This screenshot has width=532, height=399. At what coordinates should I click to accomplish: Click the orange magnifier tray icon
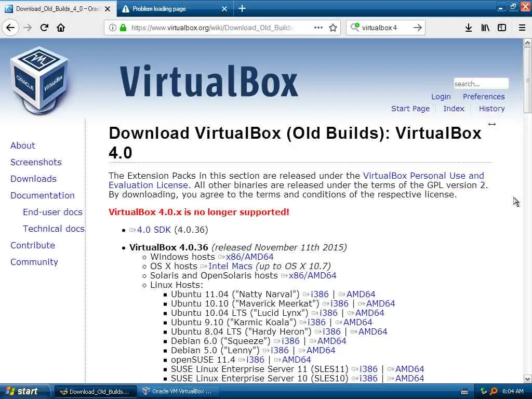(x=494, y=392)
